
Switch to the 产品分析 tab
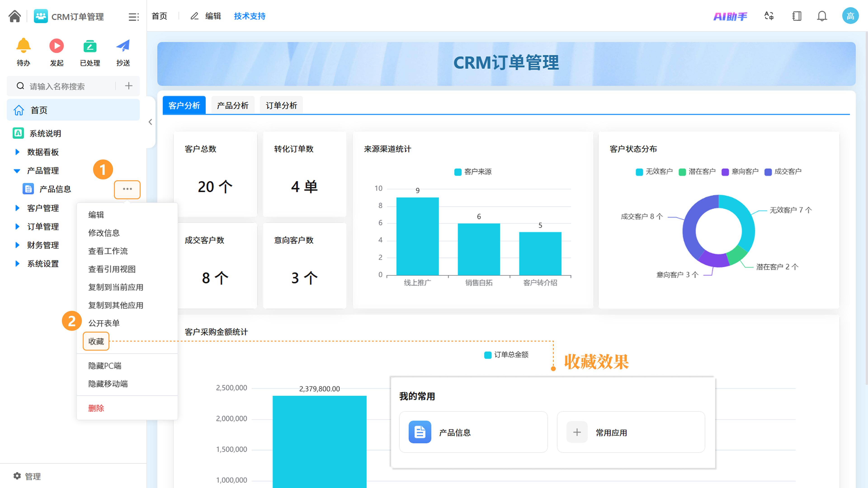[233, 106]
